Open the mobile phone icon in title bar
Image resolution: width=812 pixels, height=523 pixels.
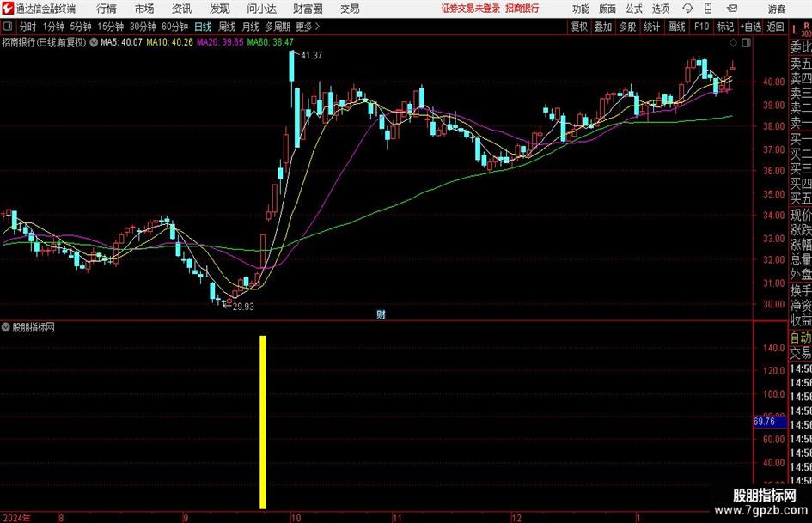pyautogui.click(x=708, y=9)
